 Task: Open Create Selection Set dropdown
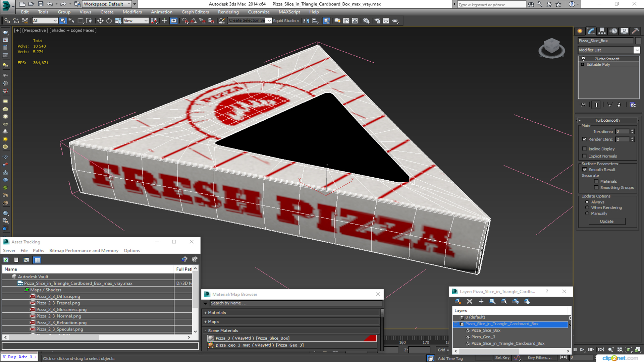pyautogui.click(x=269, y=21)
